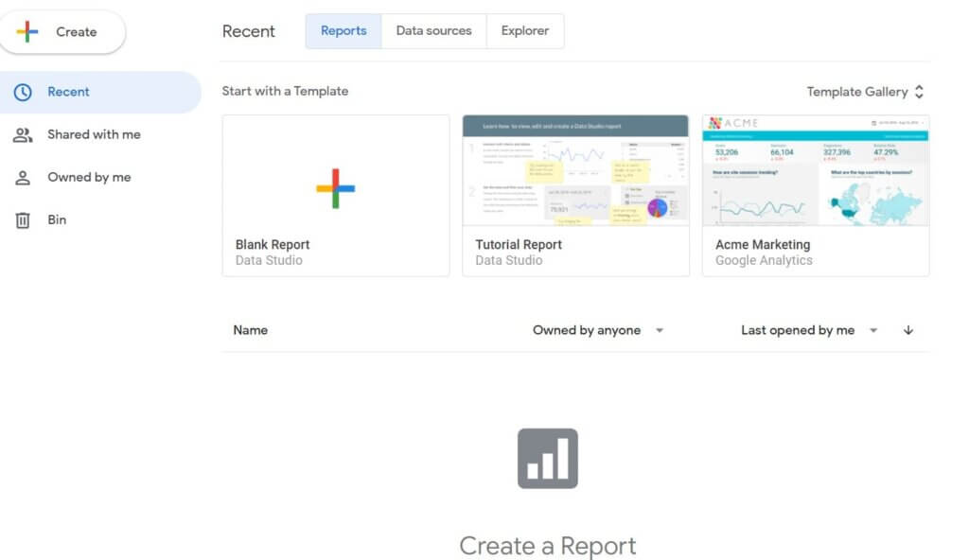969x560 pixels.
Task: Click the Create button
Action: click(62, 31)
